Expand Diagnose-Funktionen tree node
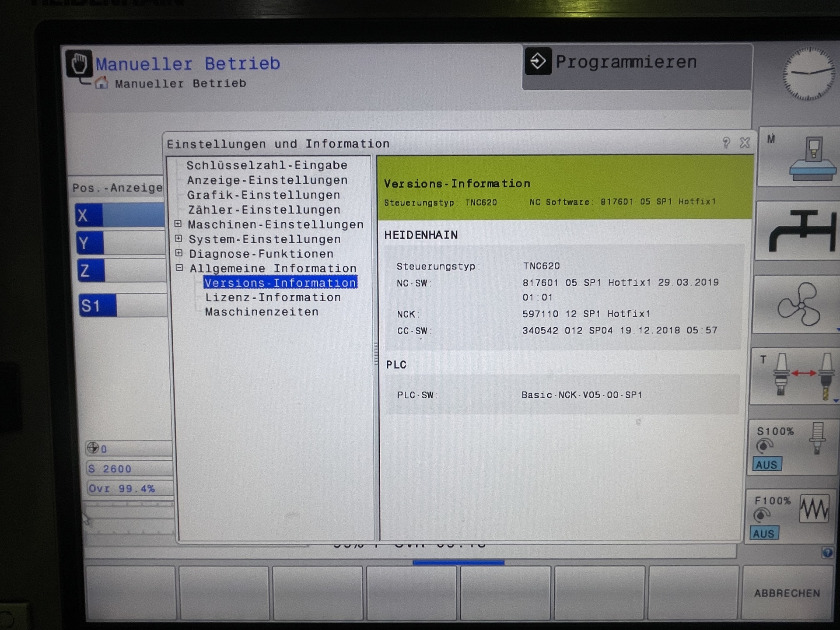Viewport: 840px width, 630px height. (178, 253)
